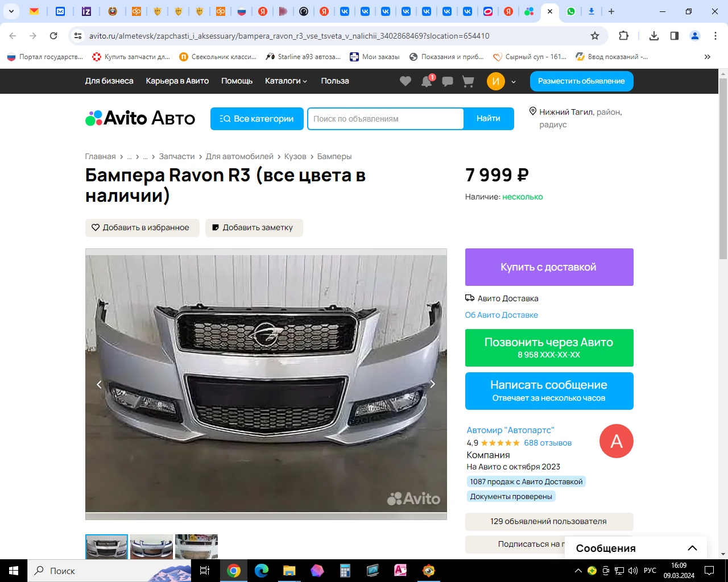Open Запчасти breadcrumb link

177,156
